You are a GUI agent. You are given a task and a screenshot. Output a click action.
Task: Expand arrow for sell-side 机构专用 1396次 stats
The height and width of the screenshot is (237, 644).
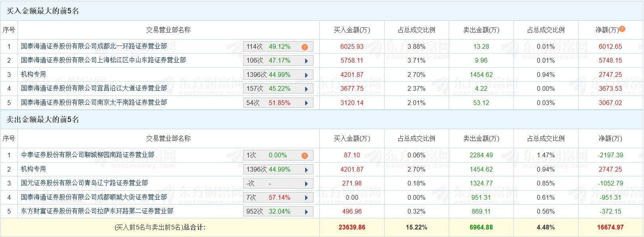[306, 170]
